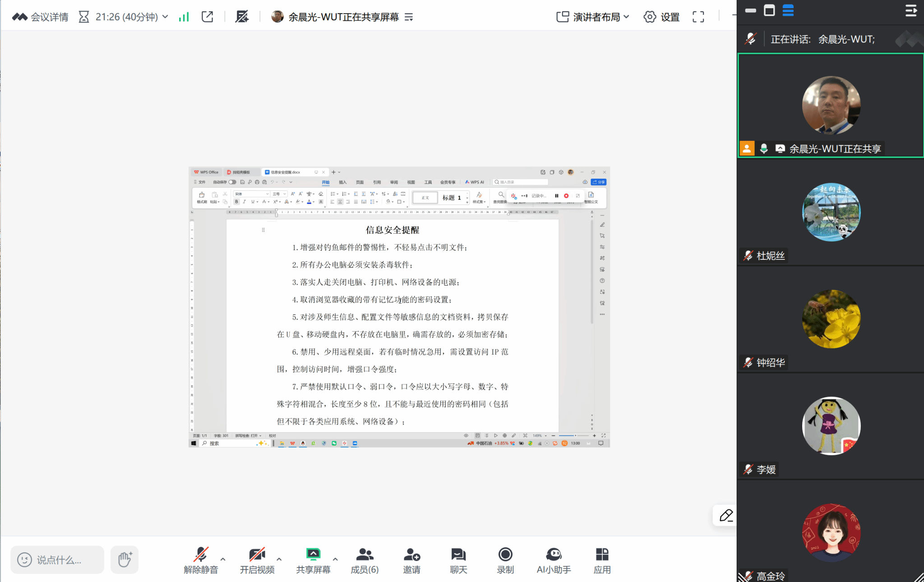Expand the meeting timer dropdown arrow
This screenshot has height=582, width=924.
point(165,17)
